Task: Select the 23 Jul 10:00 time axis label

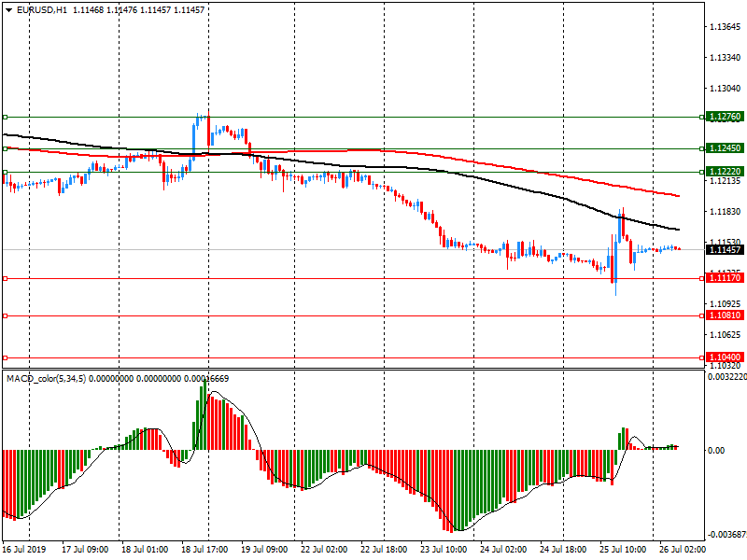Action: [444, 550]
